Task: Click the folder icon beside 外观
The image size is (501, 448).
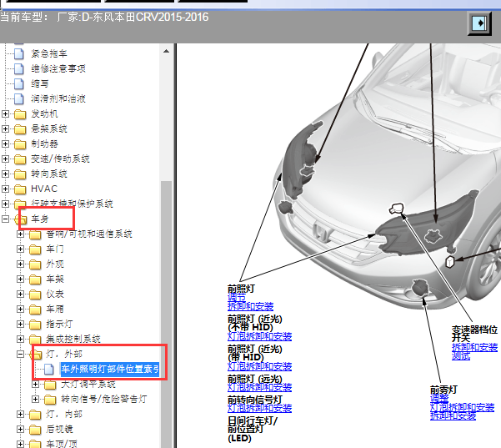Action: [35, 264]
